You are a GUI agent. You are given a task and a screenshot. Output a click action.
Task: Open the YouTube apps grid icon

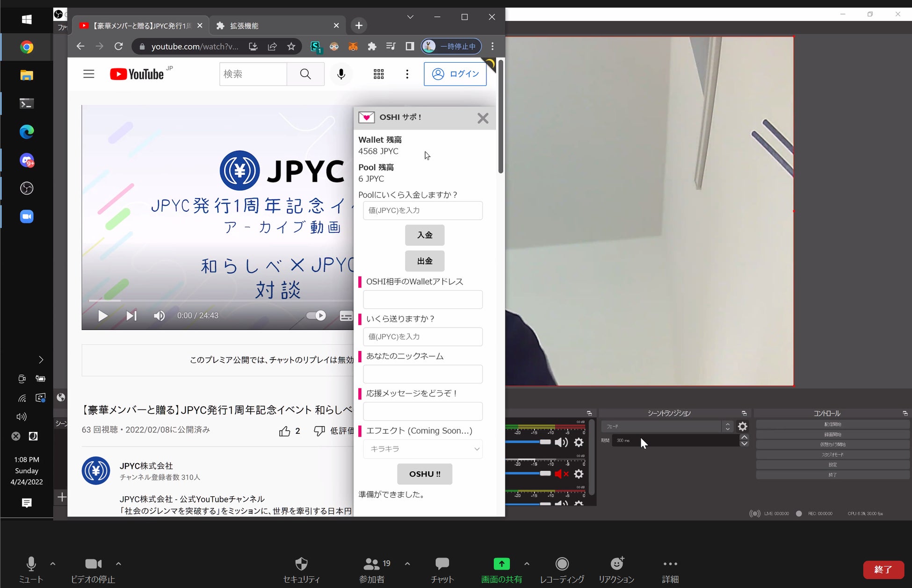[378, 74]
